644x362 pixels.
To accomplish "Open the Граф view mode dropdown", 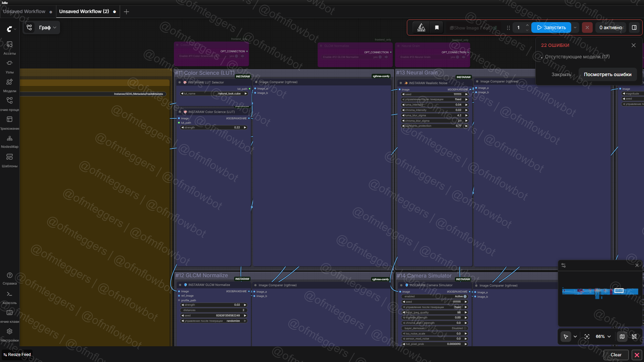I will coord(48,27).
